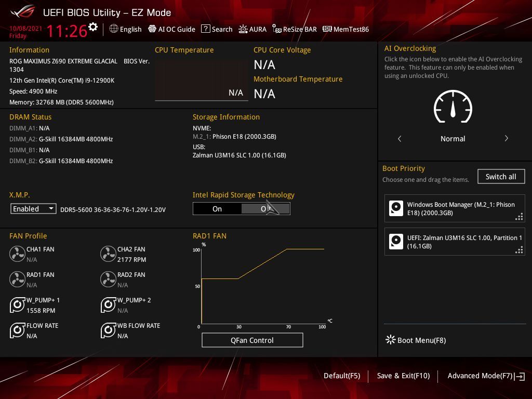Click the CHA2 FAN 2177 RPM reading

click(131, 260)
